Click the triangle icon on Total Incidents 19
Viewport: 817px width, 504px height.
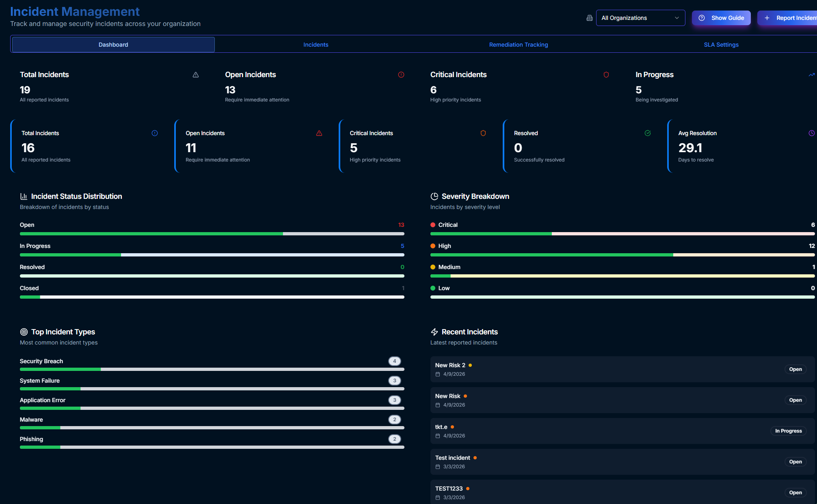tap(196, 75)
